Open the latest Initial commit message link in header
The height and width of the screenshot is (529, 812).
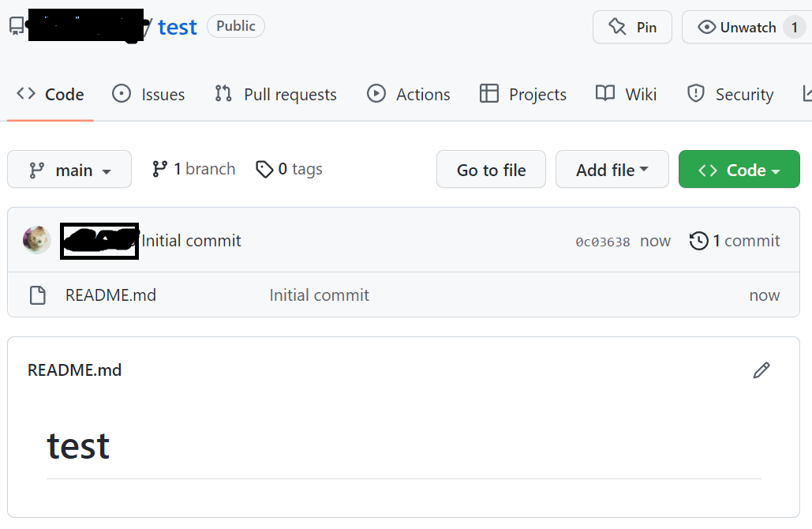pyautogui.click(x=191, y=241)
